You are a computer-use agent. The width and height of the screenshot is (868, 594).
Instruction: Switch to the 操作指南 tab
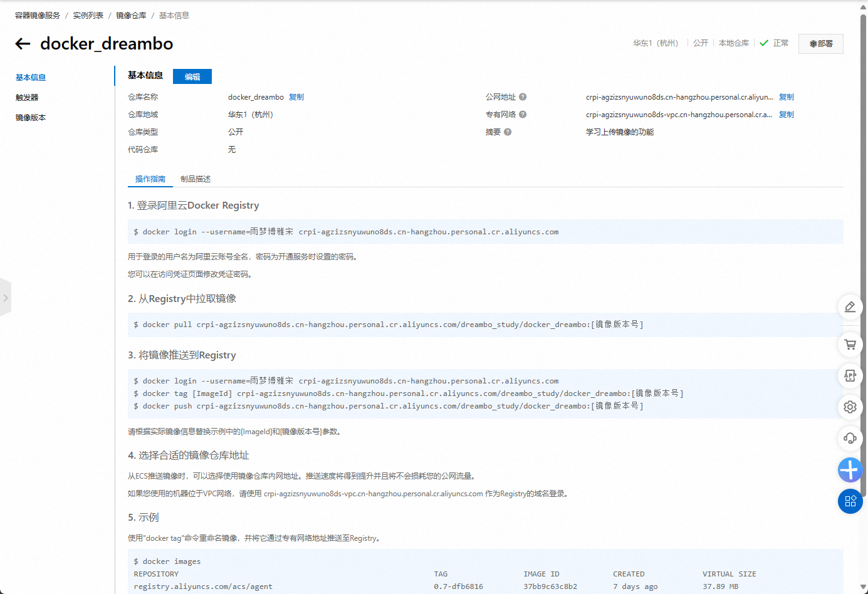click(150, 179)
